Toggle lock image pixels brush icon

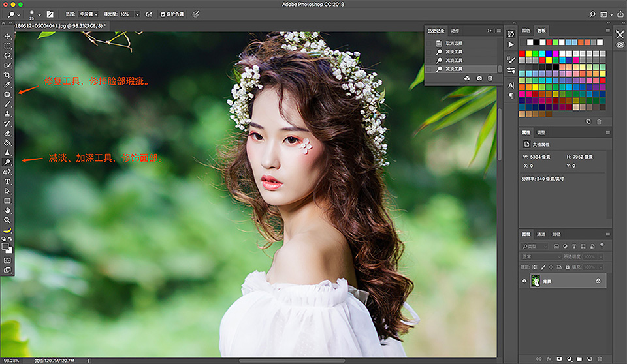coord(543,267)
